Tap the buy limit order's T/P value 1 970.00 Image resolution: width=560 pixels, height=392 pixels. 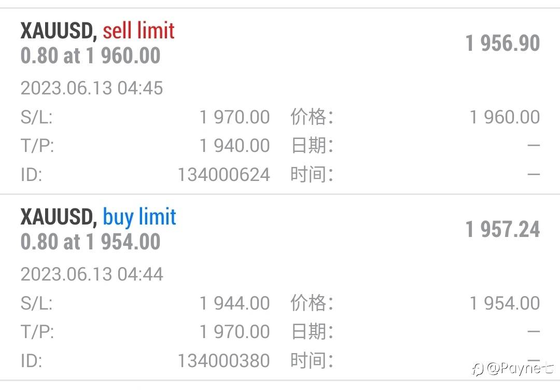click(x=234, y=331)
